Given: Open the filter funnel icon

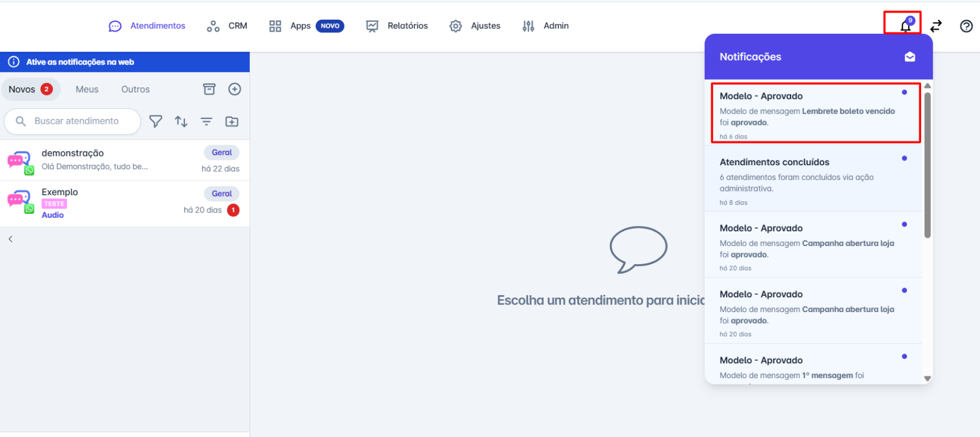Looking at the screenshot, I should point(156,121).
